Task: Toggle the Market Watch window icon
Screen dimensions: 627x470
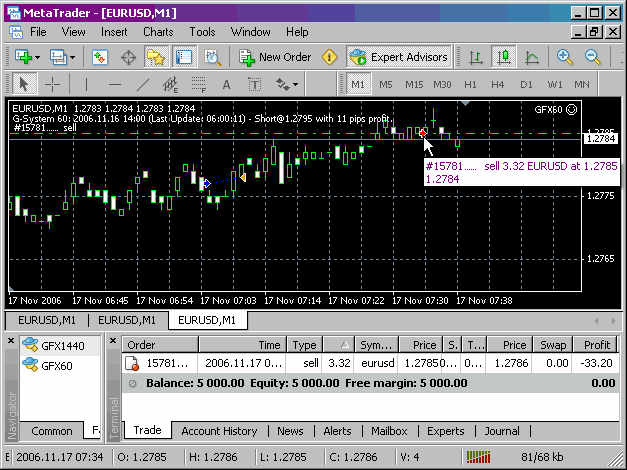Action: [100, 57]
